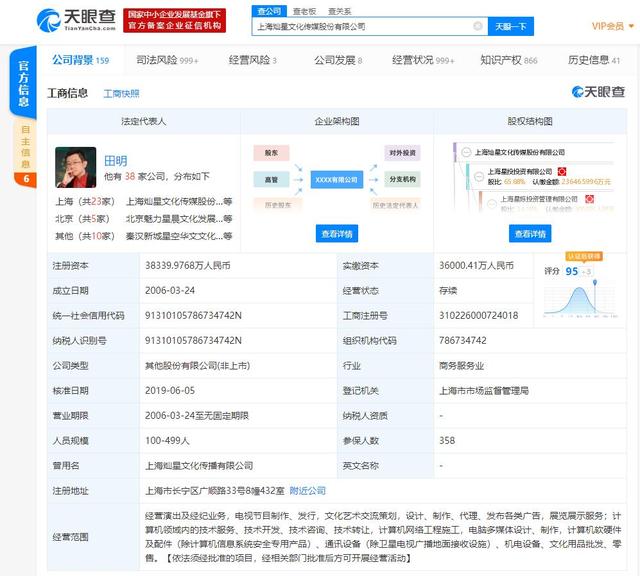Viewport: 640px width, 576px height.
Task: Clear the search box with the X icon
Action: 477,27
